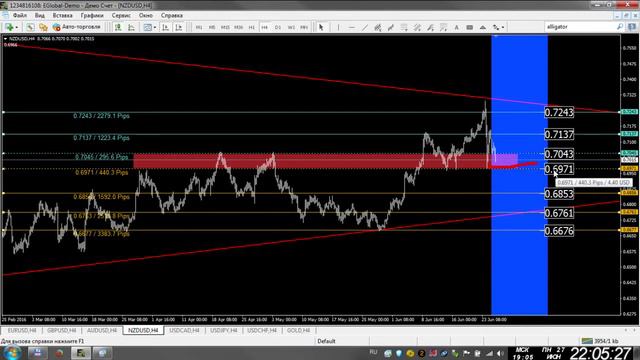Select the trendline drawing tool

click(364, 27)
